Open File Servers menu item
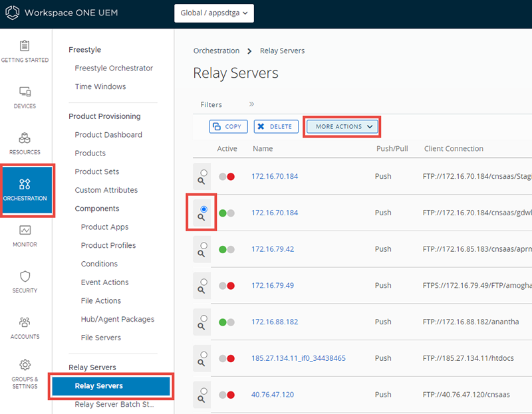 [x=101, y=338]
